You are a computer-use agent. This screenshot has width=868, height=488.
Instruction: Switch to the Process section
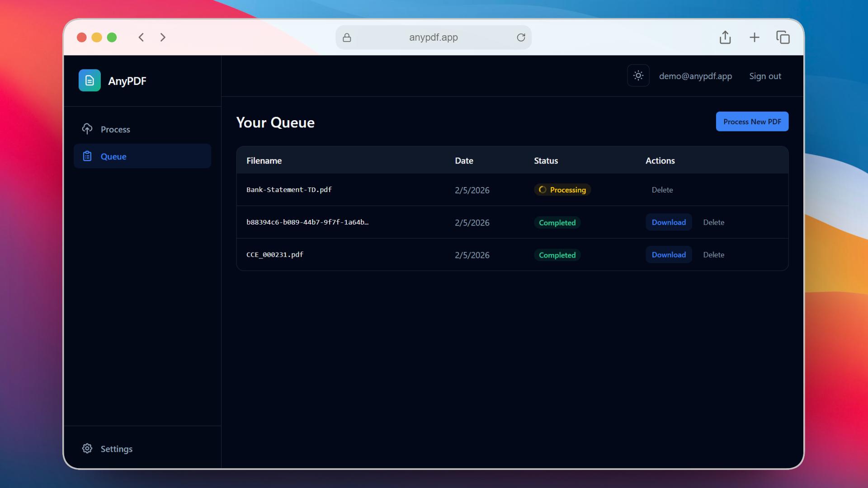click(x=116, y=129)
